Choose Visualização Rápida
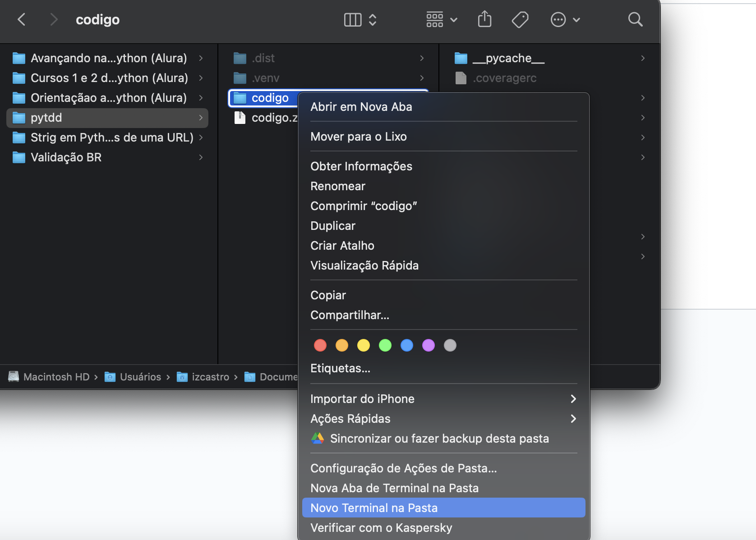 pos(443,265)
